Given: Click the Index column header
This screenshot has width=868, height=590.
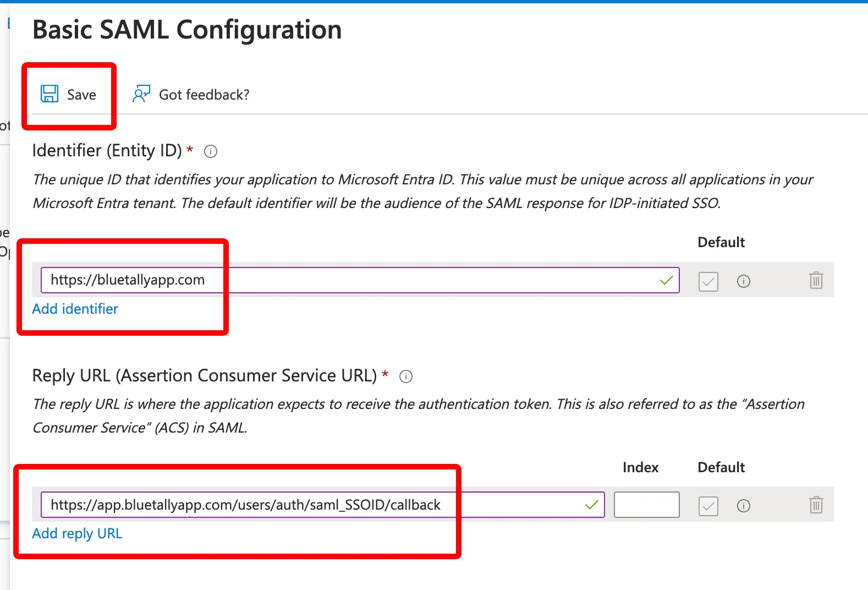Looking at the screenshot, I should 640,467.
